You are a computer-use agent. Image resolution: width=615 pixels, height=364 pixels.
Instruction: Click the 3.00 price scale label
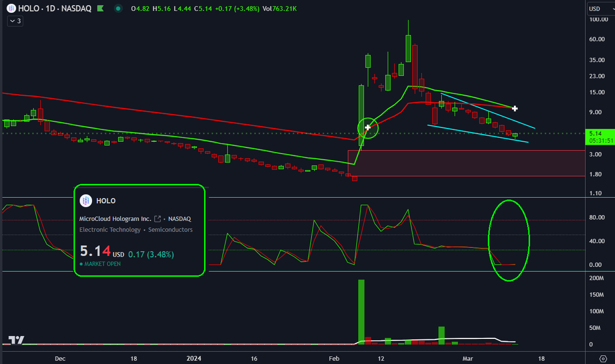pyautogui.click(x=597, y=155)
